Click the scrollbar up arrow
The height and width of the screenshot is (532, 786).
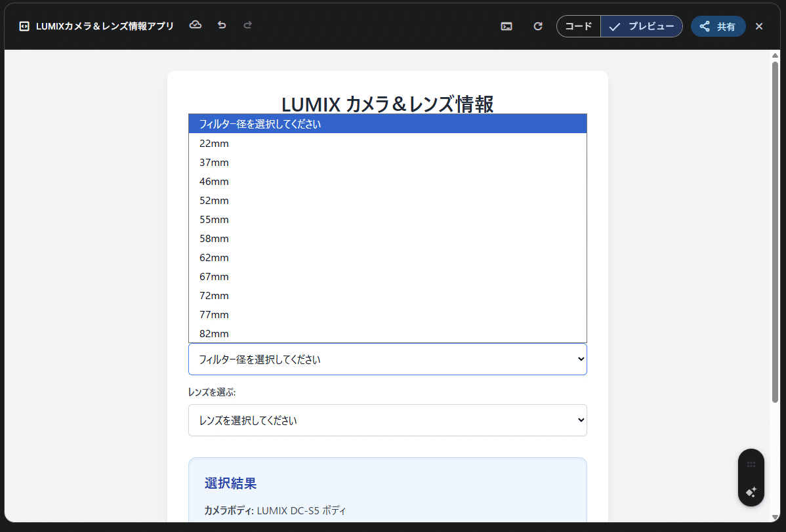[x=775, y=55]
